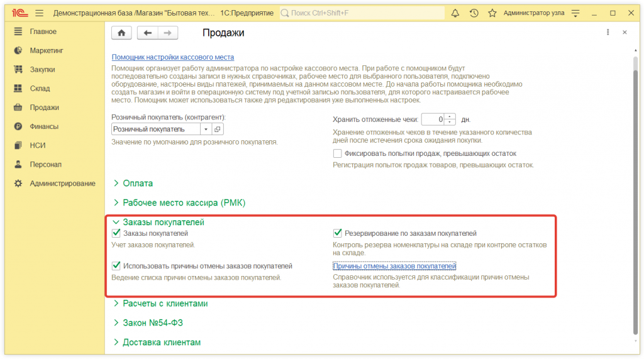Image resolution: width=644 pixels, height=359 pixels.
Task: Open the Причины отмены заказов покупателей link
Action: 394,266
